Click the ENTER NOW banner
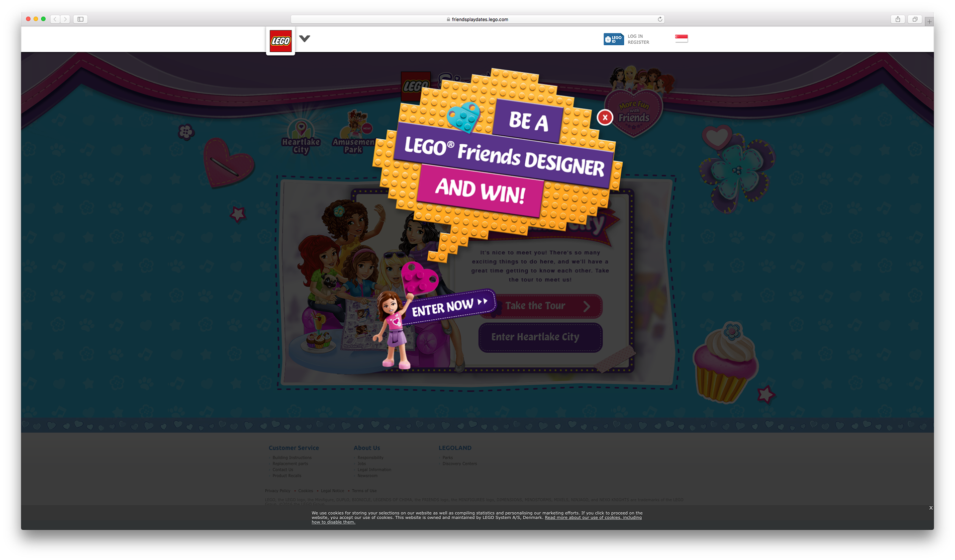The image size is (955, 560). click(x=449, y=307)
